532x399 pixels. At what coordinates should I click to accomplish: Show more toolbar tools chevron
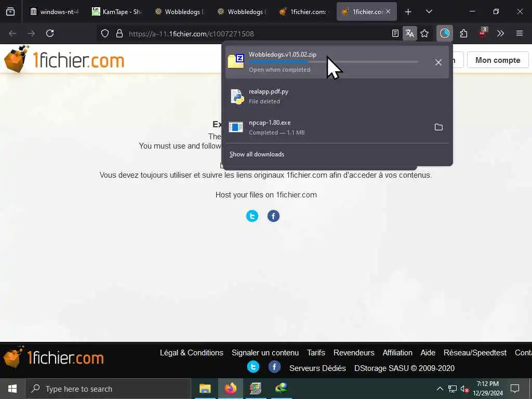click(x=500, y=33)
